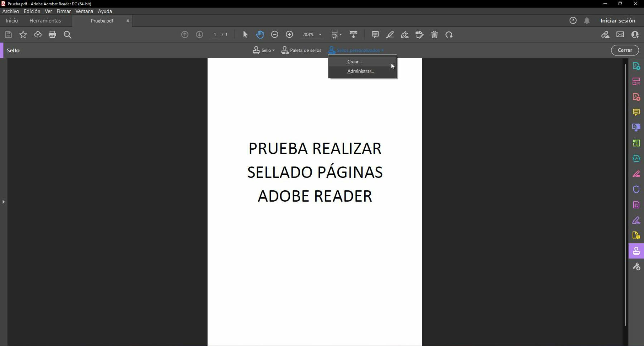Select the Prueba.pdf document tab
Screen dimensions: 644x346
point(102,21)
